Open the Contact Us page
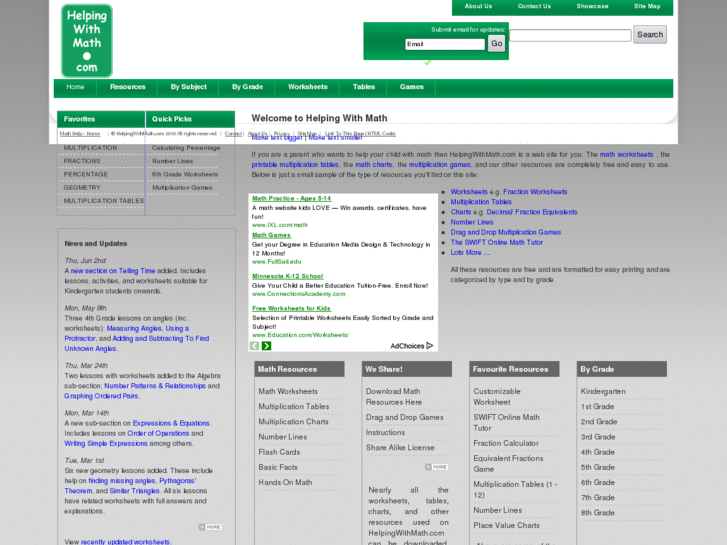This screenshot has height=545, width=727. click(534, 6)
